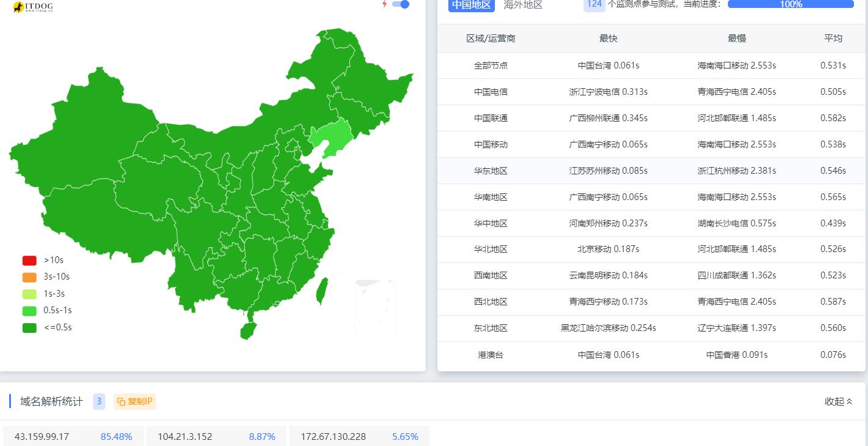
Task: Toggle the switch above the map
Action: pos(401,4)
